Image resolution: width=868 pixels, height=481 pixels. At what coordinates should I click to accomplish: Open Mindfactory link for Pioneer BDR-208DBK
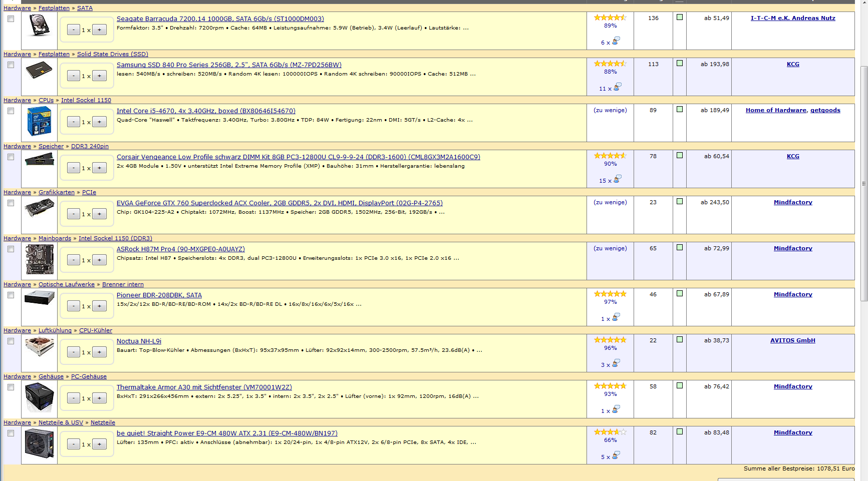793,294
